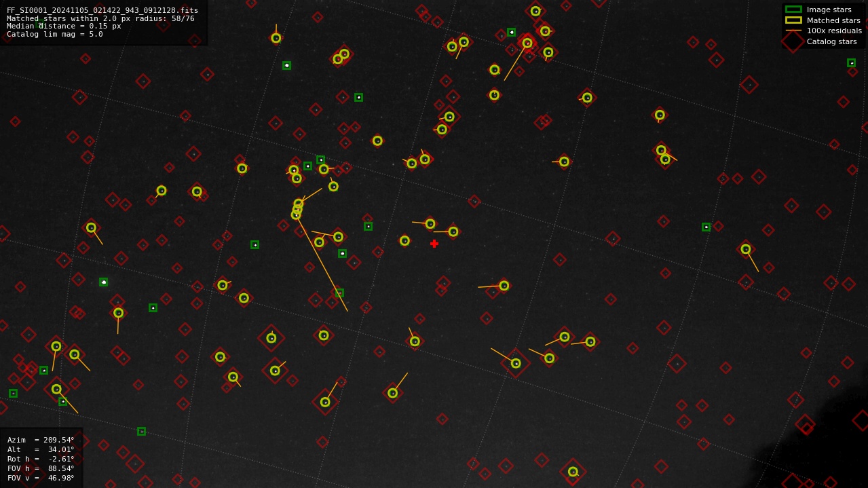The image size is (868, 488).
Task: Click the 'Image stars' legend label
Action: click(x=829, y=10)
